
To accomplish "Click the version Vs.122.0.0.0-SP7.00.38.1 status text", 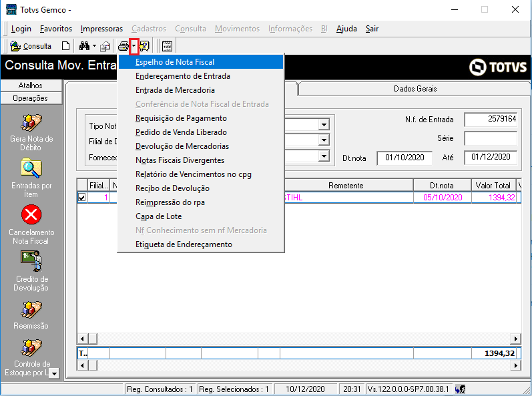I will pyautogui.click(x=408, y=389).
